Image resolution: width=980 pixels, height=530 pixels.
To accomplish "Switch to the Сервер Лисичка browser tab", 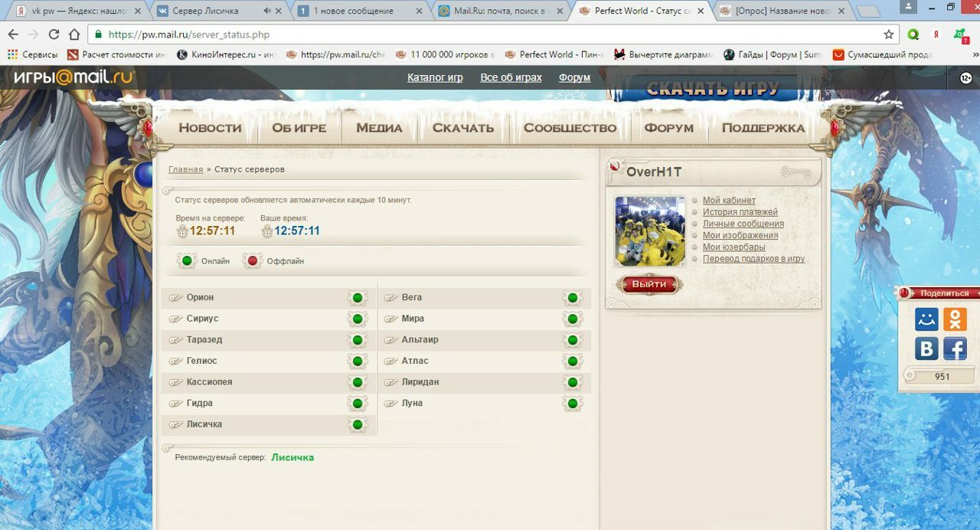I will [x=205, y=11].
